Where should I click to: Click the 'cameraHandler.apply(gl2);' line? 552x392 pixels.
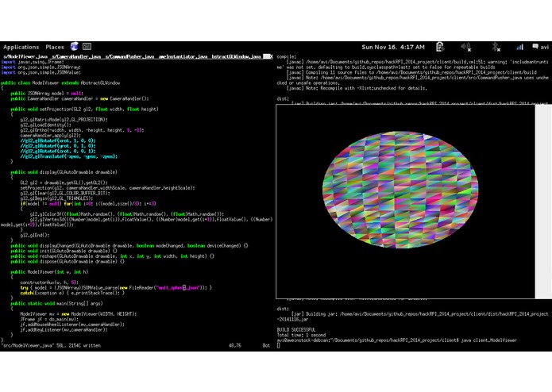coord(50,136)
